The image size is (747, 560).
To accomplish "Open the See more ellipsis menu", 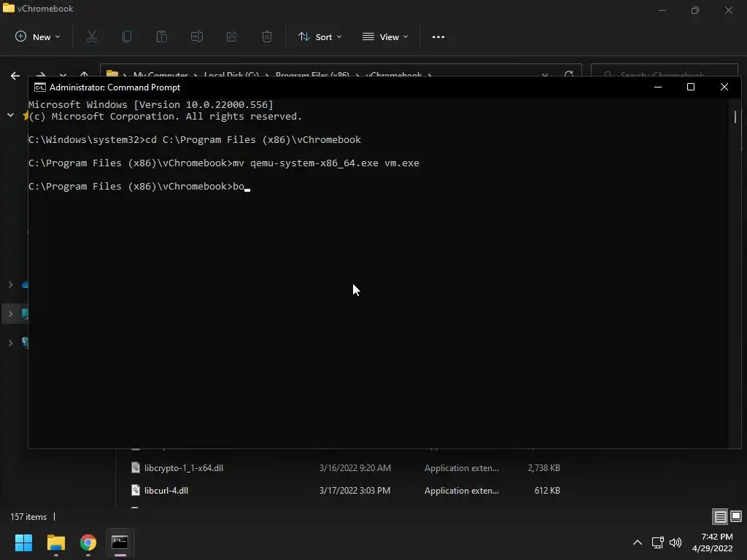I will [438, 36].
